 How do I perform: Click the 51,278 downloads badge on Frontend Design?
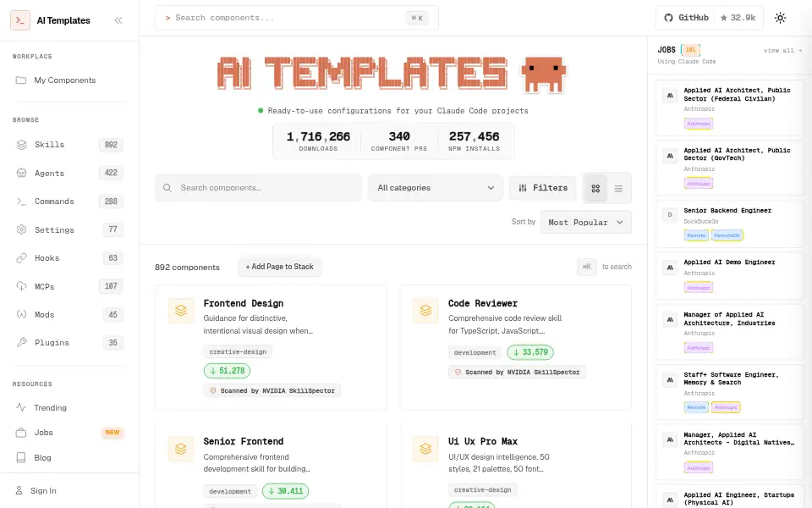pyautogui.click(x=227, y=371)
